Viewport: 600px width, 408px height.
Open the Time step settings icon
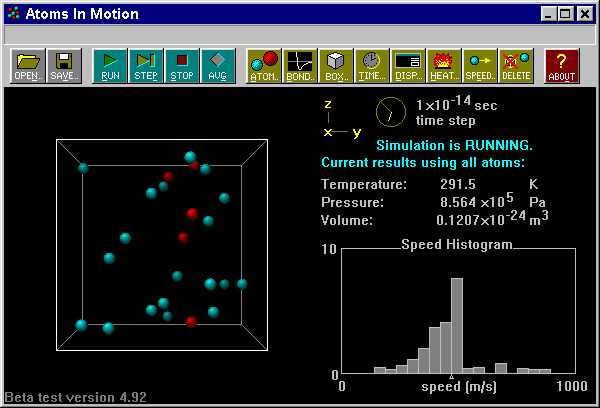point(372,65)
